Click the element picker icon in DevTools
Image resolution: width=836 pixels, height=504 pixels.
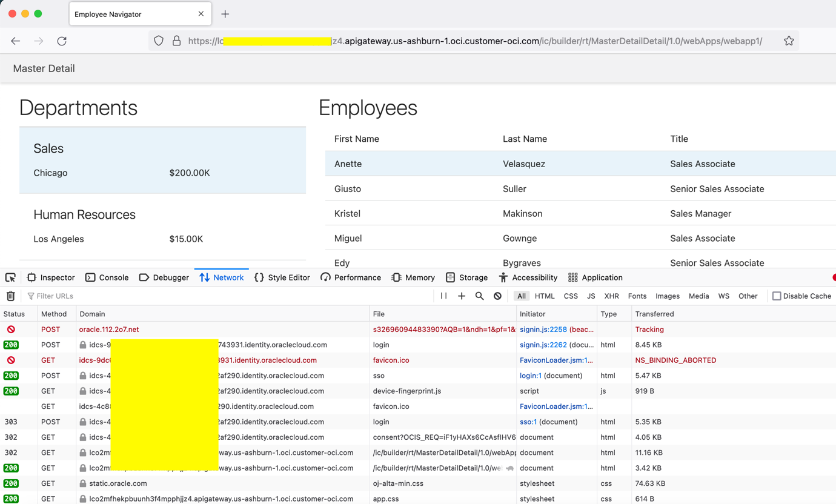tap(10, 277)
